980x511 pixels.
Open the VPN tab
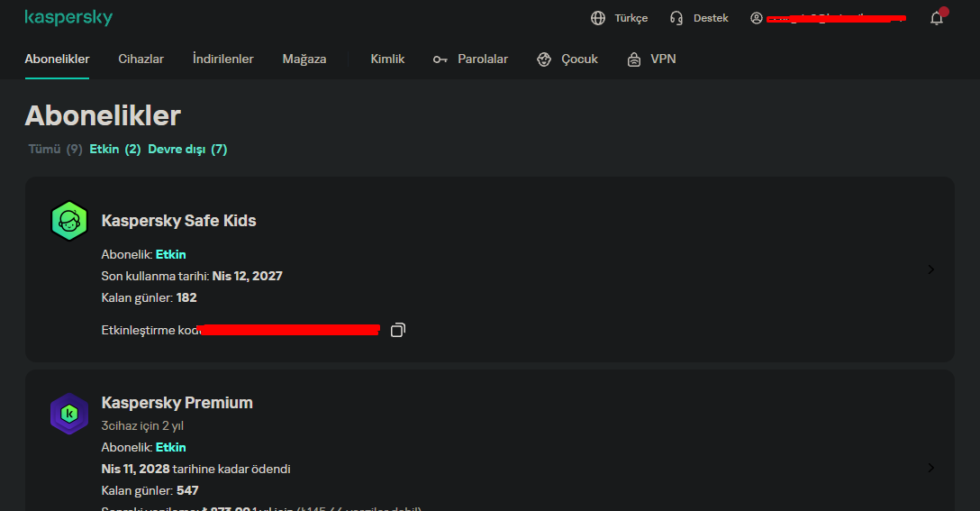663,59
